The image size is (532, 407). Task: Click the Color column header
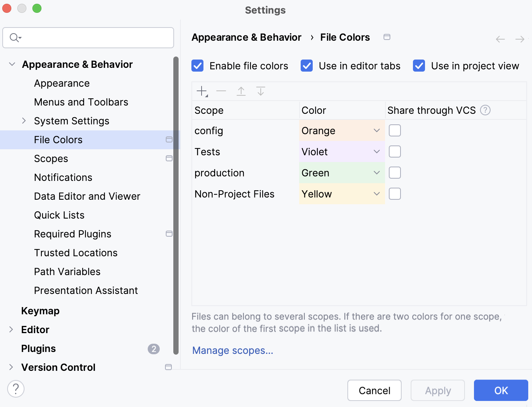342,110
